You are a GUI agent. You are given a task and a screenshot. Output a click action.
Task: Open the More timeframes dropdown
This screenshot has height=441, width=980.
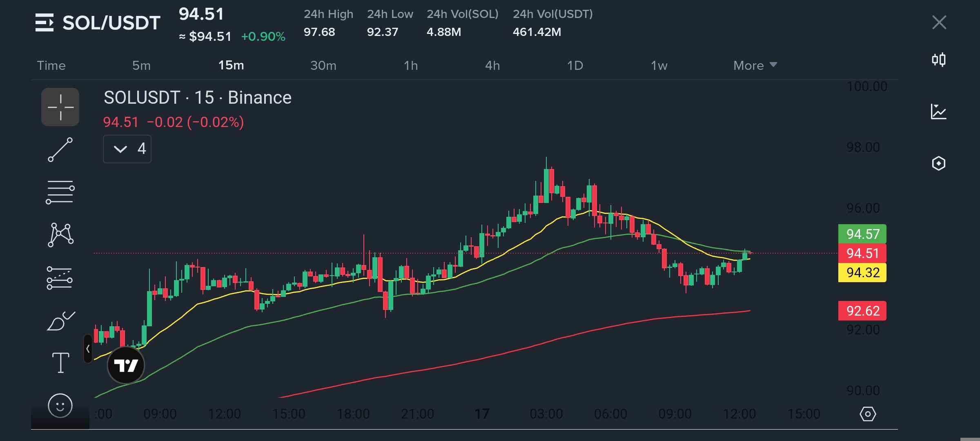coord(755,65)
